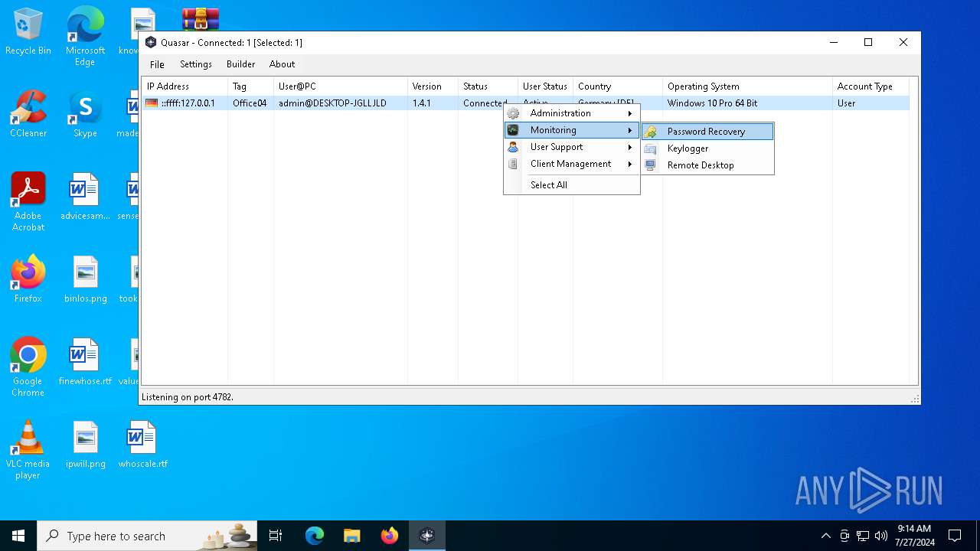Click the taskbar clock showing 9:14 AM
The width and height of the screenshot is (980, 551).
pyautogui.click(x=914, y=536)
